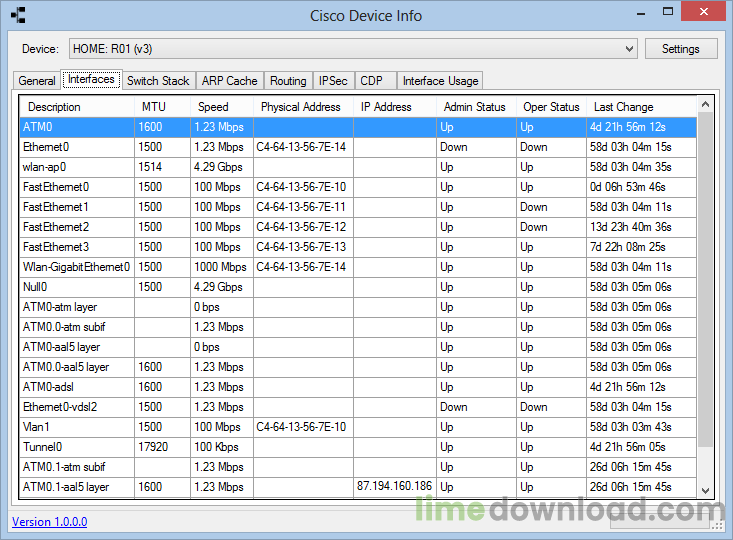The width and height of the screenshot is (733, 540).
Task: Sort by Oper Status column header
Action: click(551, 107)
